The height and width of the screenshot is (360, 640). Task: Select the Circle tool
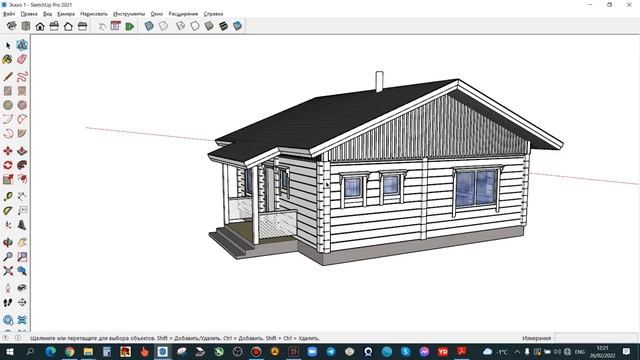[x=8, y=105]
